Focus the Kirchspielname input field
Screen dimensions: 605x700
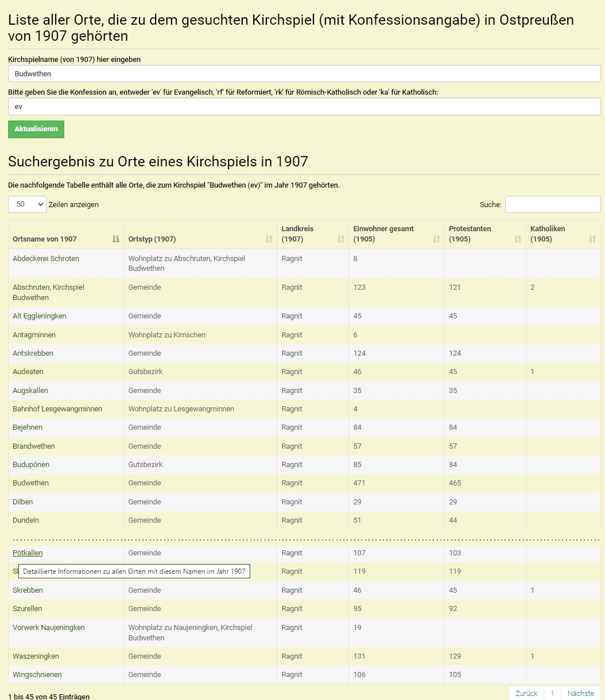[x=304, y=73]
